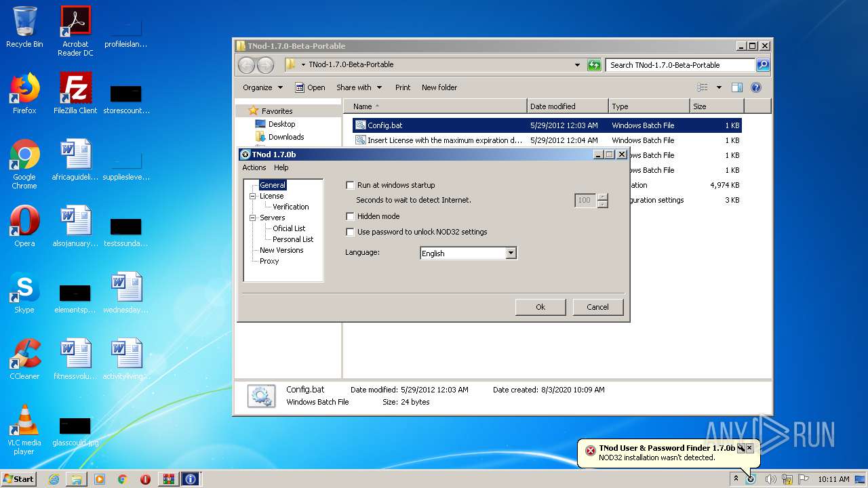Increase the seconds stepper value

[602, 197]
